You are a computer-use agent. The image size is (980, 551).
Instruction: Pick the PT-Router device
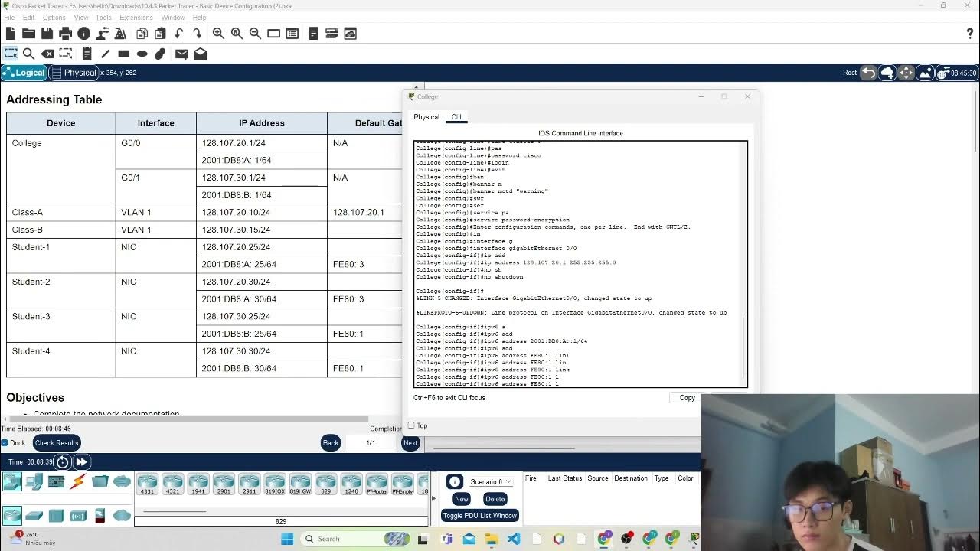click(377, 484)
